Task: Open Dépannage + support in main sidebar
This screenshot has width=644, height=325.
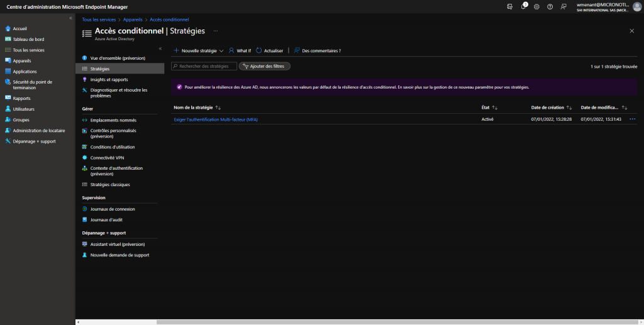Action: click(34, 141)
